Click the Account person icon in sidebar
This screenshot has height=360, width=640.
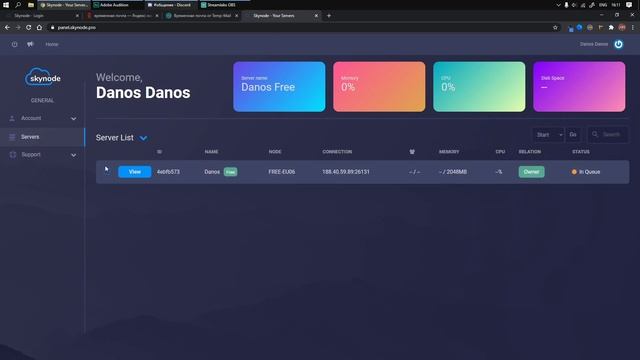point(12,118)
